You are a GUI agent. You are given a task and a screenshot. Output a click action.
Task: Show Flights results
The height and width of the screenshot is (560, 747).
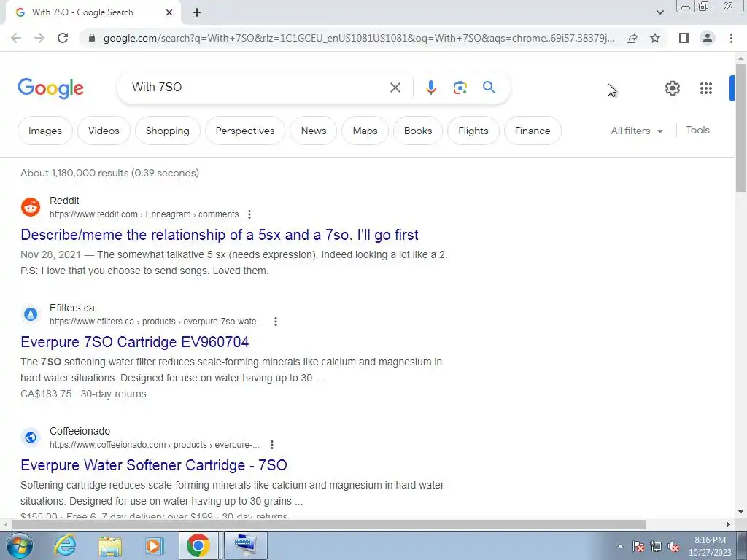(473, 131)
